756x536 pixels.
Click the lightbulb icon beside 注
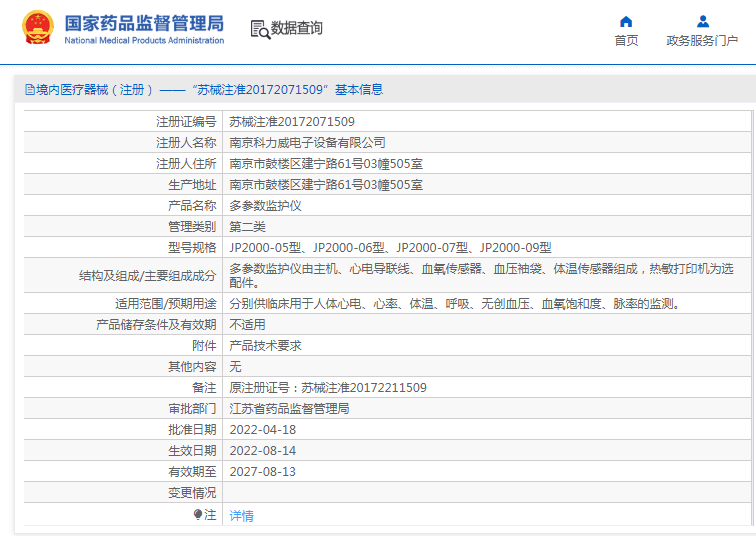197,514
